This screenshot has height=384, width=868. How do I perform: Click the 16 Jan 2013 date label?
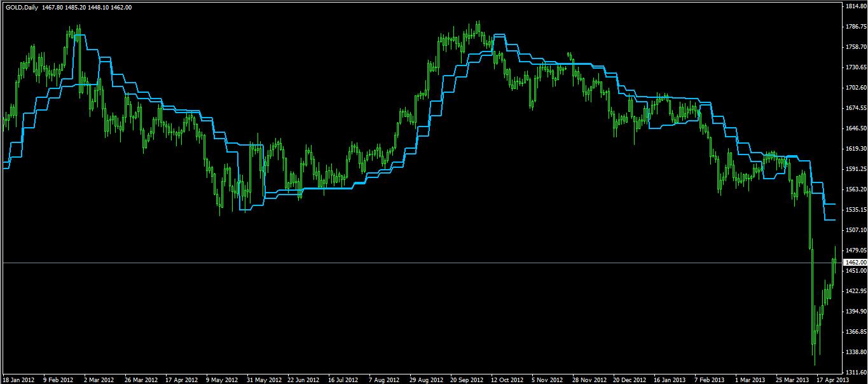[671, 380]
